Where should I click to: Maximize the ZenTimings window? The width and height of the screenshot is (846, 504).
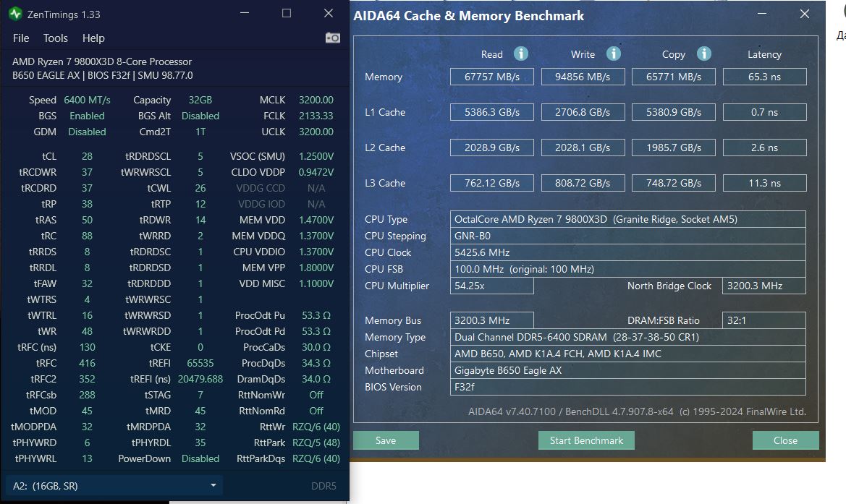point(287,14)
